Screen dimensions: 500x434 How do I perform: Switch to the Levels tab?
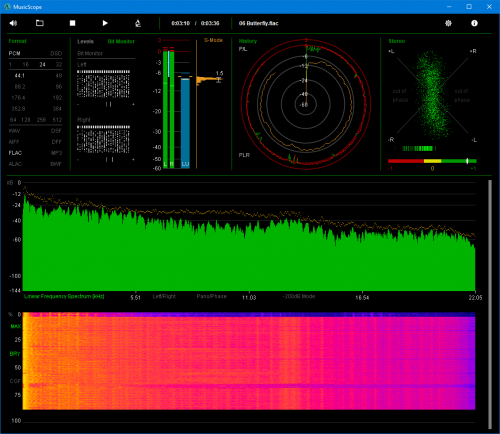[x=86, y=41]
